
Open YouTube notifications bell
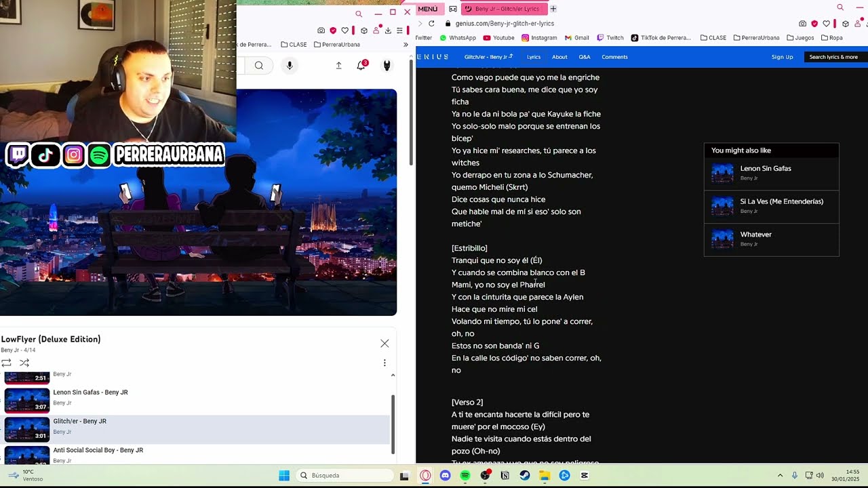point(361,65)
